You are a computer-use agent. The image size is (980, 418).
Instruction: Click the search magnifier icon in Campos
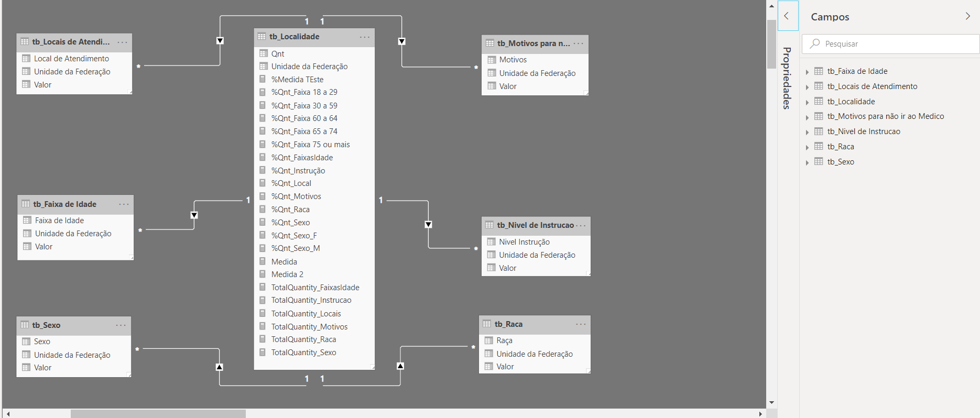tap(814, 43)
